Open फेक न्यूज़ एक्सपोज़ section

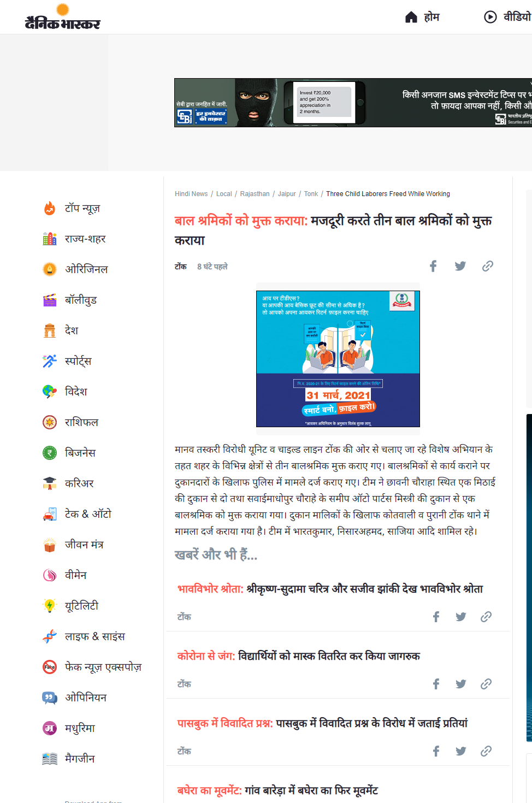coord(103,667)
